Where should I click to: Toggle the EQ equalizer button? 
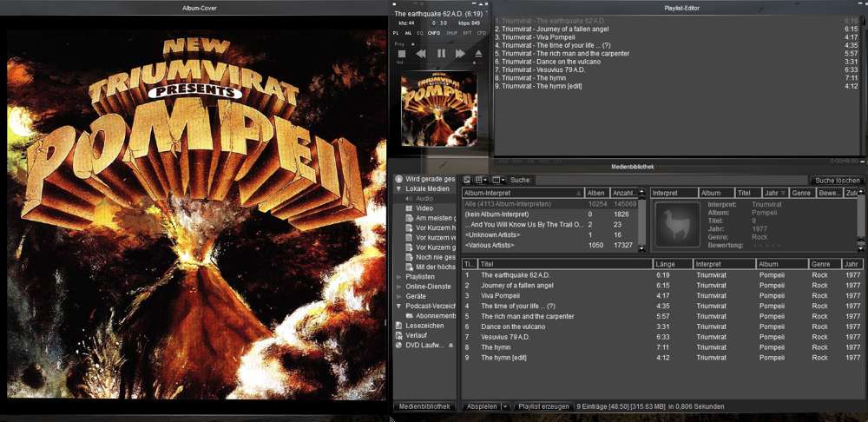pos(420,32)
